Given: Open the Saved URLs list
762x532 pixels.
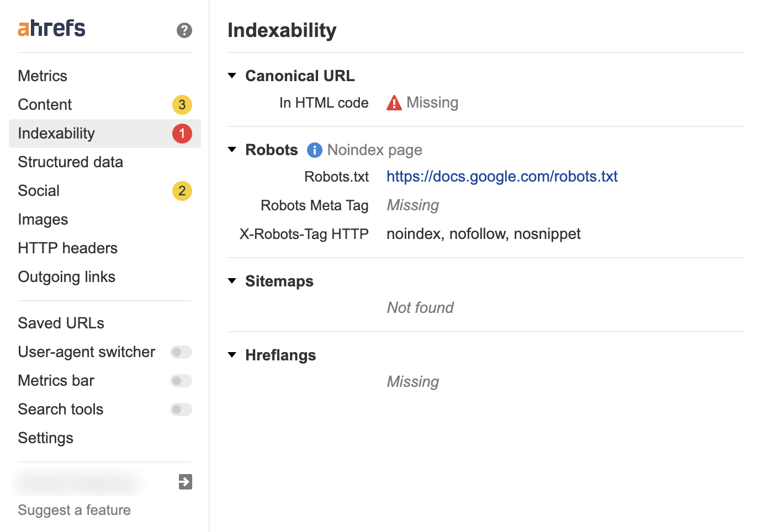Looking at the screenshot, I should (61, 323).
